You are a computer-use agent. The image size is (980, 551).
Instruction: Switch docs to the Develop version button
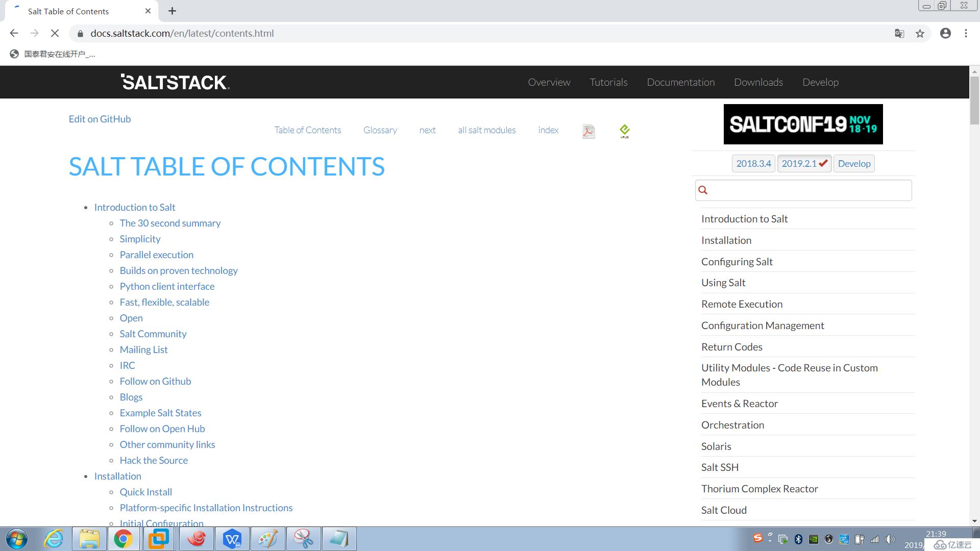[854, 164]
